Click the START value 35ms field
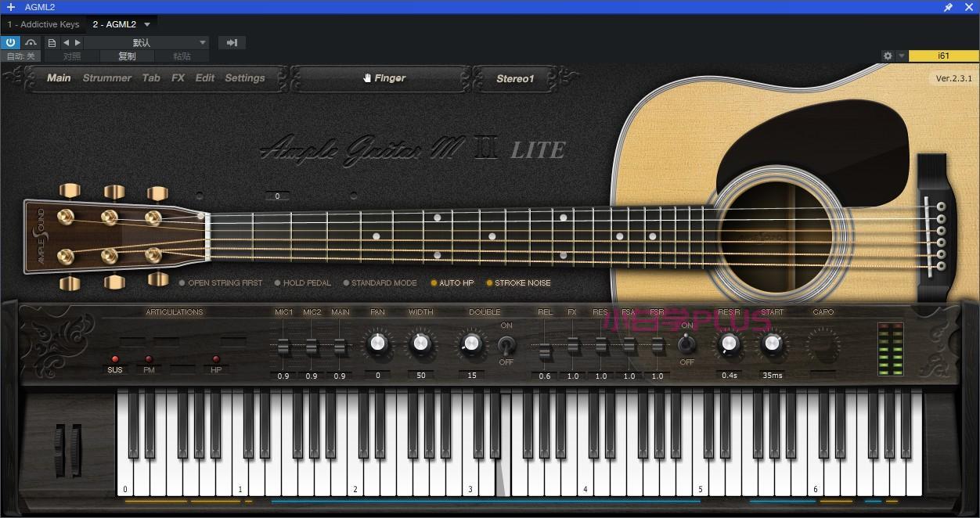The height and width of the screenshot is (518, 980). pos(772,376)
